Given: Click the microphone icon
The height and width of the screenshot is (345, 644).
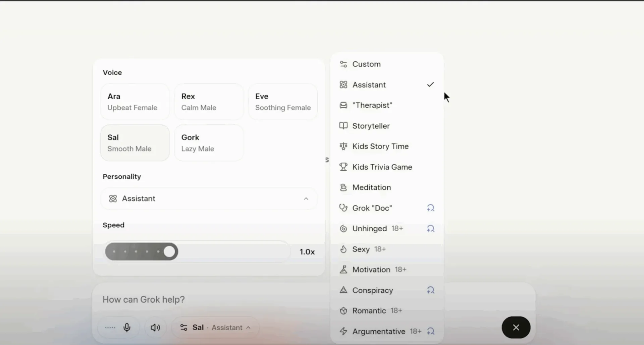Looking at the screenshot, I should coord(127,328).
